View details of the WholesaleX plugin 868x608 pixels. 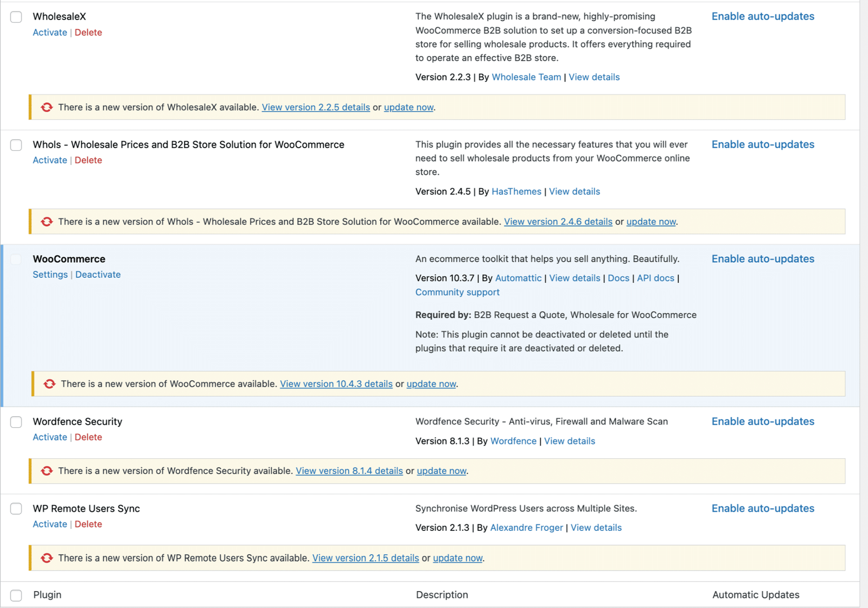point(594,77)
